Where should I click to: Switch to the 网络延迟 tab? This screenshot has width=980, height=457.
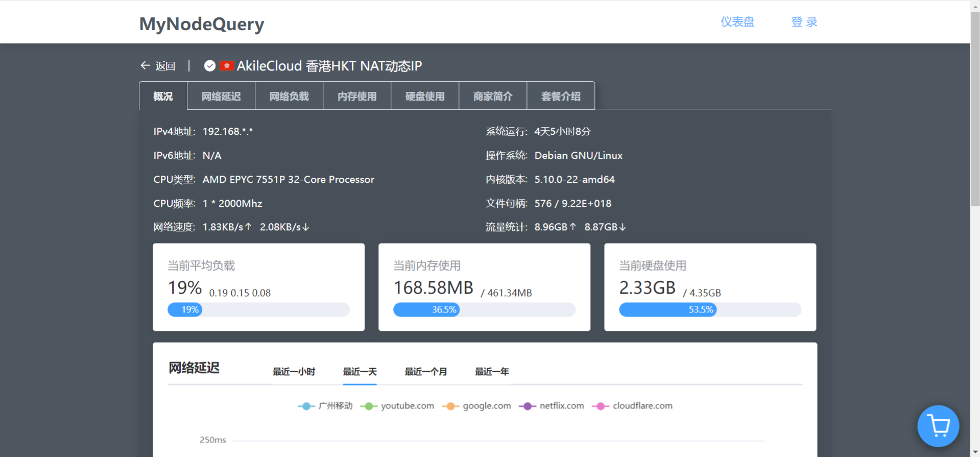(221, 96)
